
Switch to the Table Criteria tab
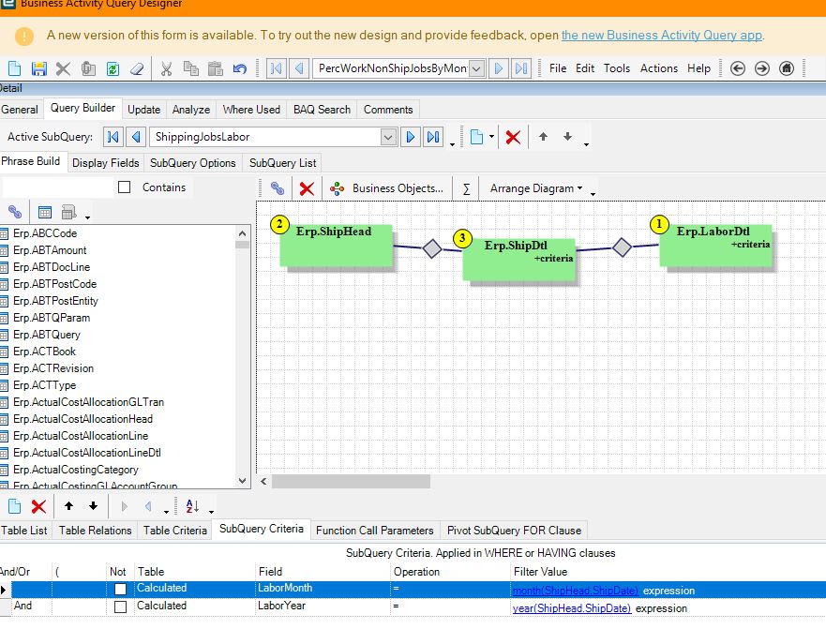click(175, 531)
